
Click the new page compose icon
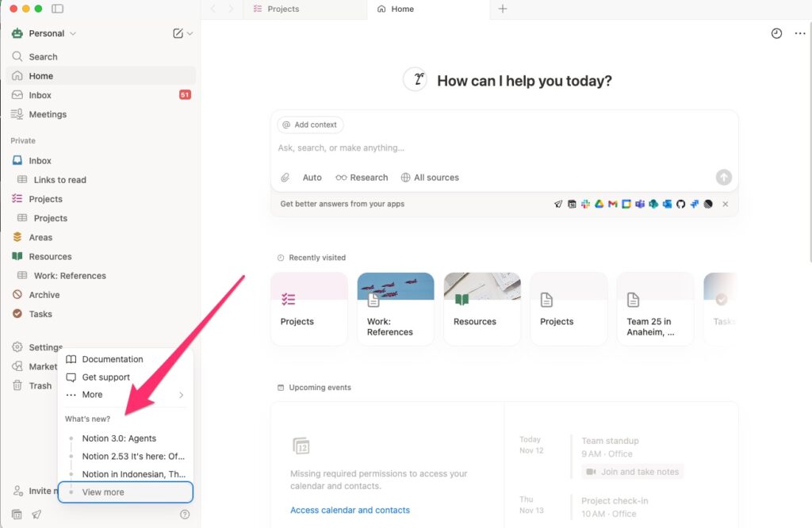178,33
